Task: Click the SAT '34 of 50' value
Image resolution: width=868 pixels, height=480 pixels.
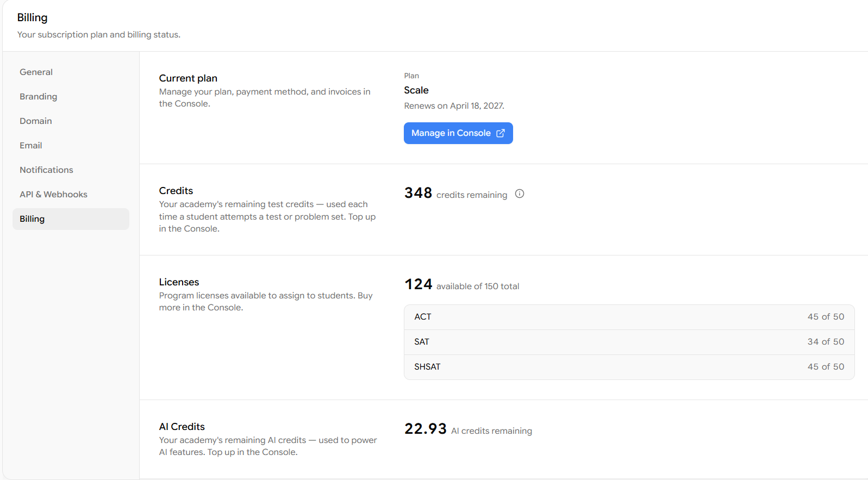Action: tap(826, 342)
